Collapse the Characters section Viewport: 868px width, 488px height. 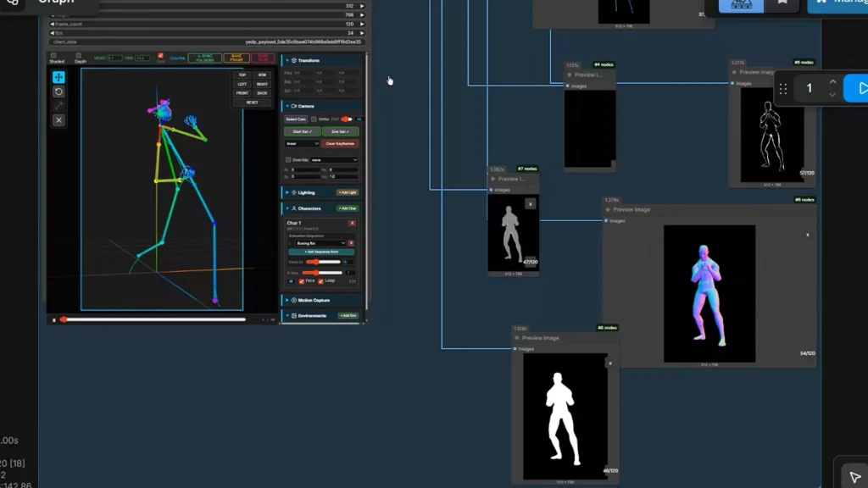(x=287, y=208)
